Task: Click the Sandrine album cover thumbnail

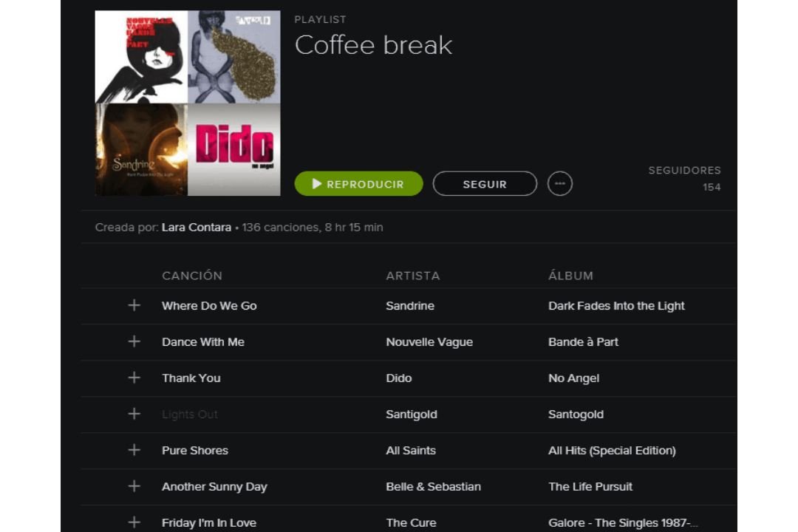Action: 141,150
